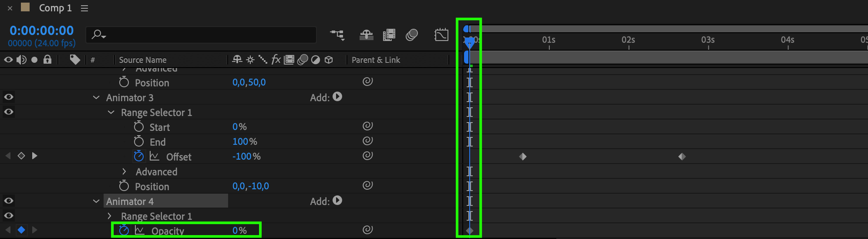Open the composition mini-flowchart icon
This screenshot has width=868, height=239.
click(x=337, y=34)
